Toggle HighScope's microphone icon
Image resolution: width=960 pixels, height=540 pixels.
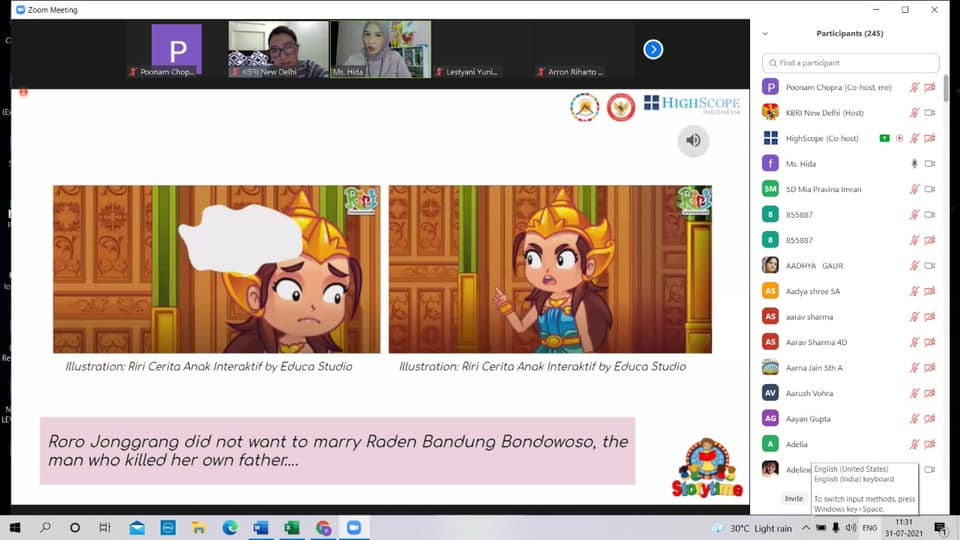coord(914,138)
